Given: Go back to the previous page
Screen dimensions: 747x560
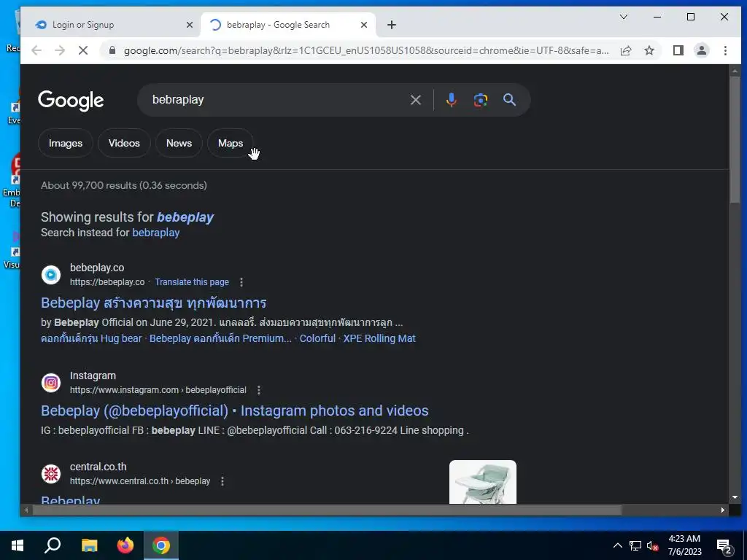Looking at the screenshot, I should pyautogui.click(x=36, y=50).
